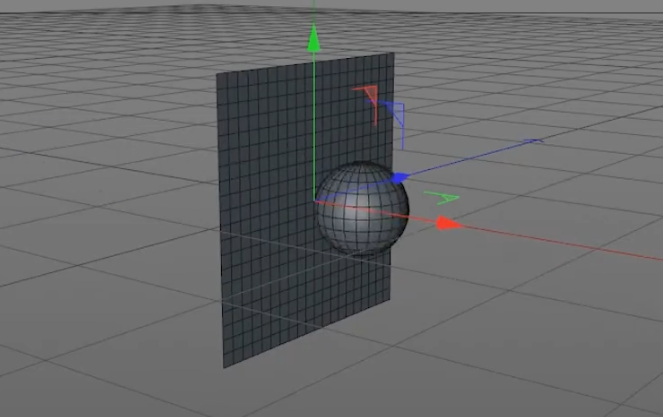Select the red X-axis arrowhead
The height and width of the screenshot is (417, 663).
[x=449, y=224]
